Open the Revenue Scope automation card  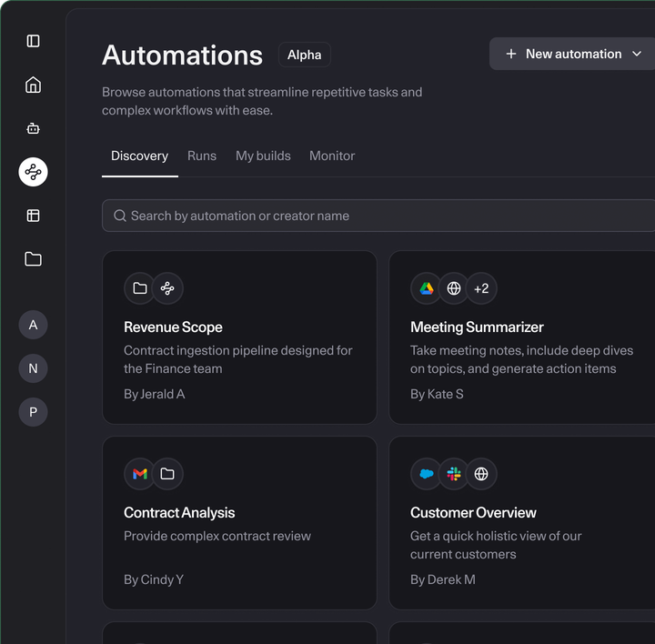(239, 337)
